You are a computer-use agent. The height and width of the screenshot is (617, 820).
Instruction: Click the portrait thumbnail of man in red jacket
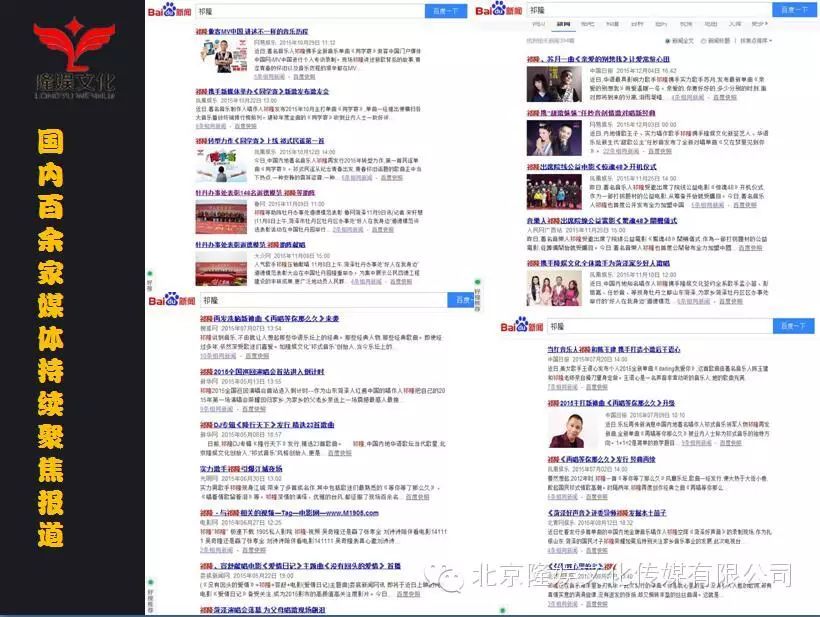(x=573, y=430)
